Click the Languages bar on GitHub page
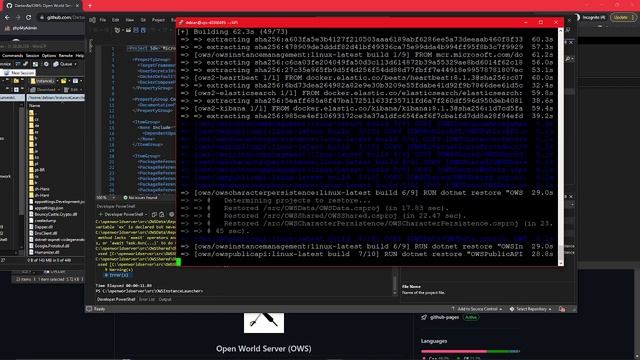The width and height of the screenshot is (640, 360). click(x=470, y=351)
